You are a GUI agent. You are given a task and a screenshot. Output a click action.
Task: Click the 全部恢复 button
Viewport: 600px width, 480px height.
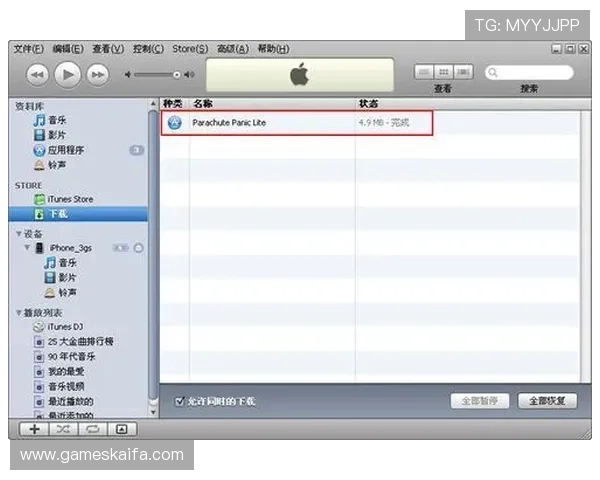(x=548, y=401)
